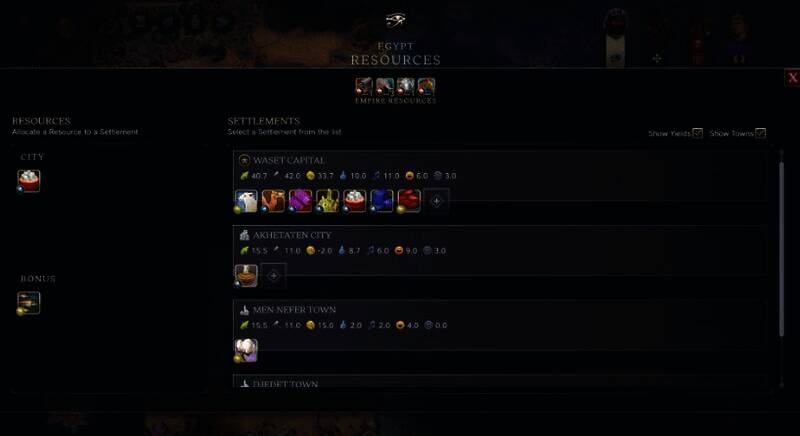Toggle the Show Yields checkbox
This screenshot has height=436, width=800.
(x=697, y=133)
